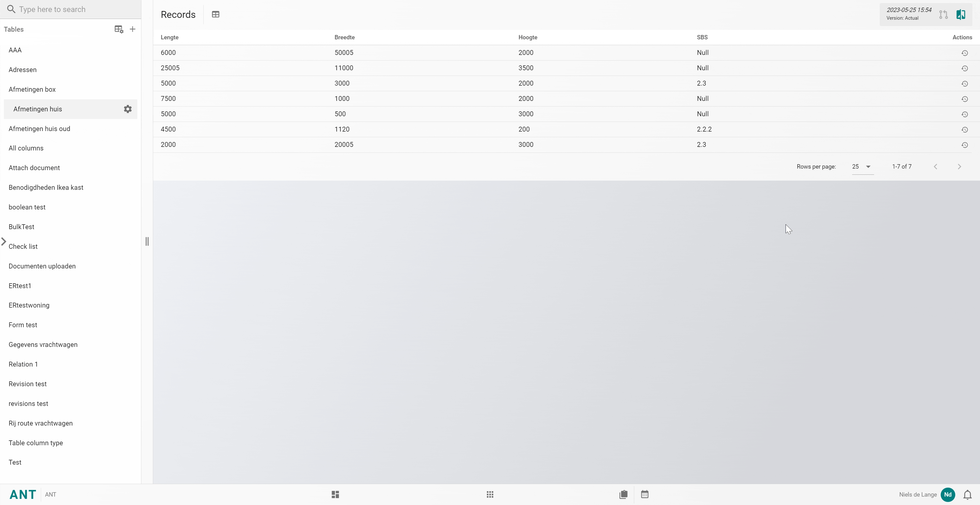Sort by Lengte column header
Image resolution: width=980 pixels, height=505 pixels.
(x=170, y=37)
